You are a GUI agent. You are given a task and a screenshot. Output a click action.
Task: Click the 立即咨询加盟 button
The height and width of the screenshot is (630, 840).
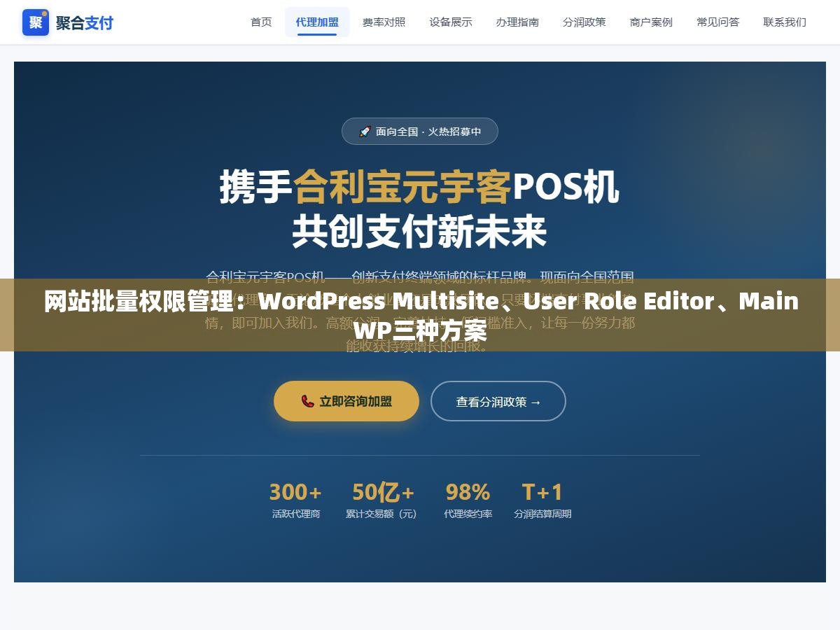(x=346, y=401)
